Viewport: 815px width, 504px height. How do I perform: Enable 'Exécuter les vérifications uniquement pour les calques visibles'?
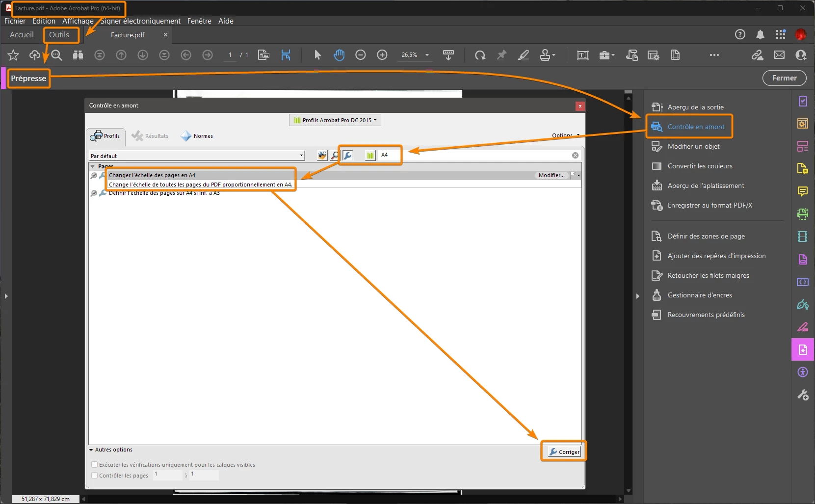tap(95, 465)
